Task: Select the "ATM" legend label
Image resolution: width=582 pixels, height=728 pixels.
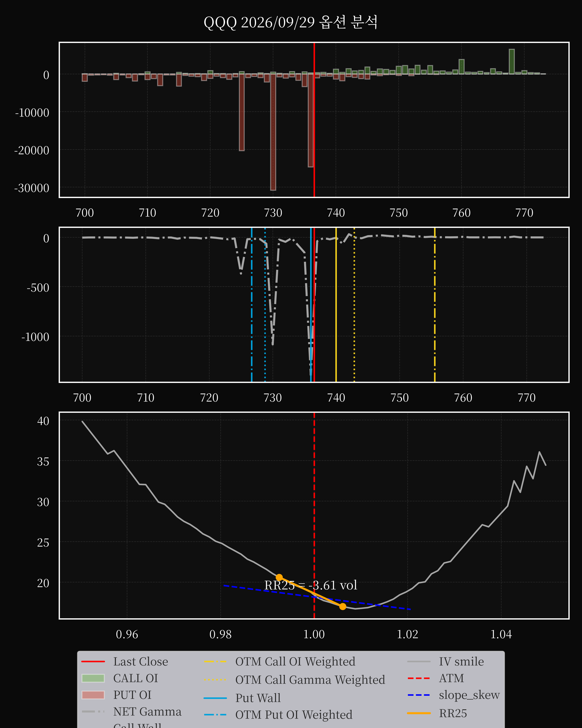Action: 452,678
